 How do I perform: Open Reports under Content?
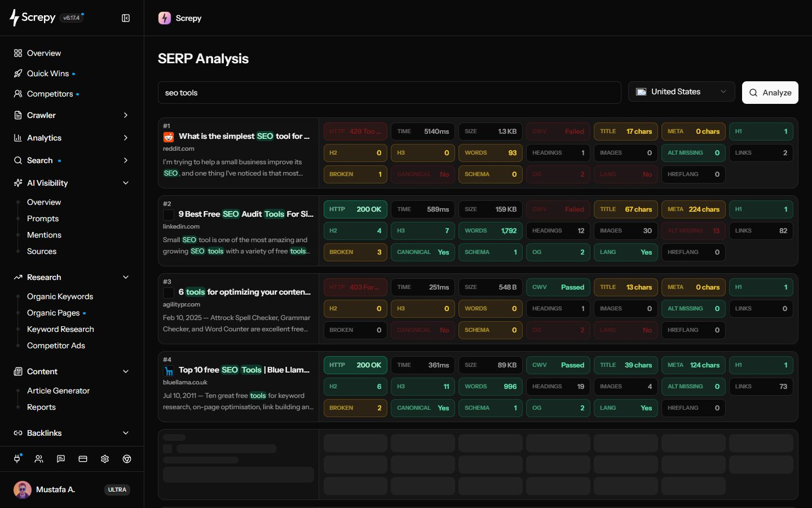click(x=41, y=407)
